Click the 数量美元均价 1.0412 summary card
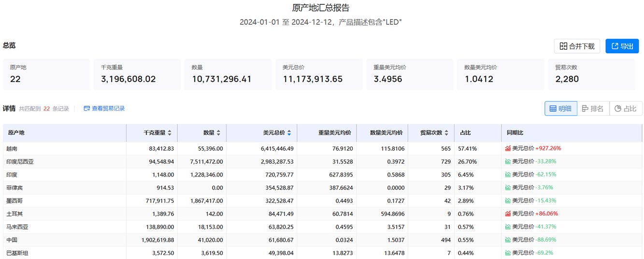 pyautogui.click(x=501, y=74)
